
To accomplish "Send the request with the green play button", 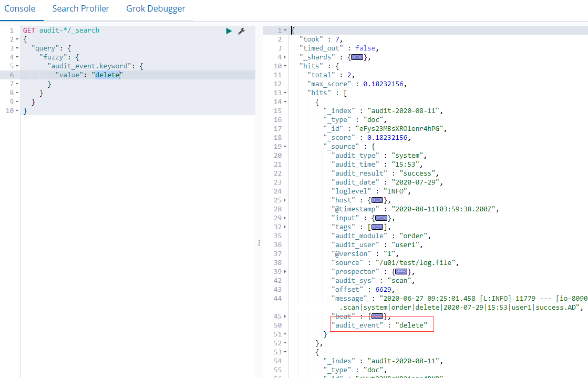I will click(x=229, y=31).
